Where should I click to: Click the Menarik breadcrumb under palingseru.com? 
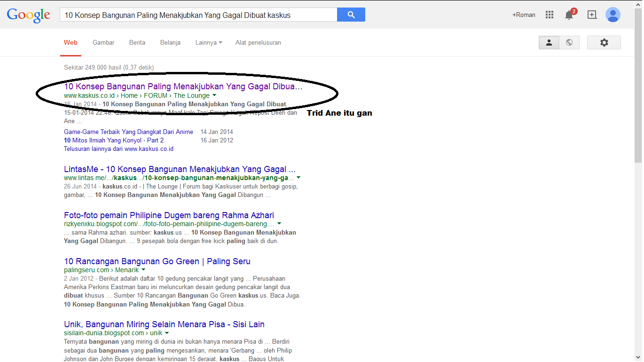click(127, 270)
